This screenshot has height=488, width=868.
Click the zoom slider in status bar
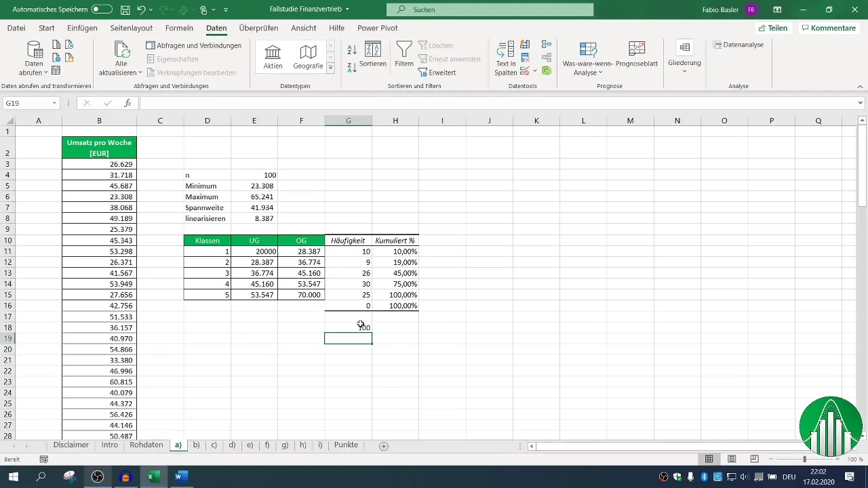[805, 459]
